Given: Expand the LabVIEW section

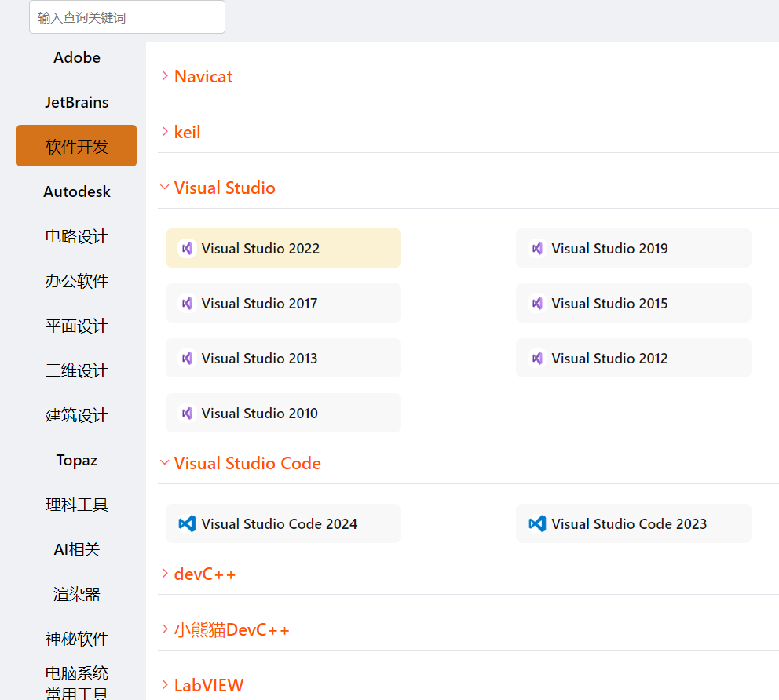Looking at the screenshot, I should (208, 685).
